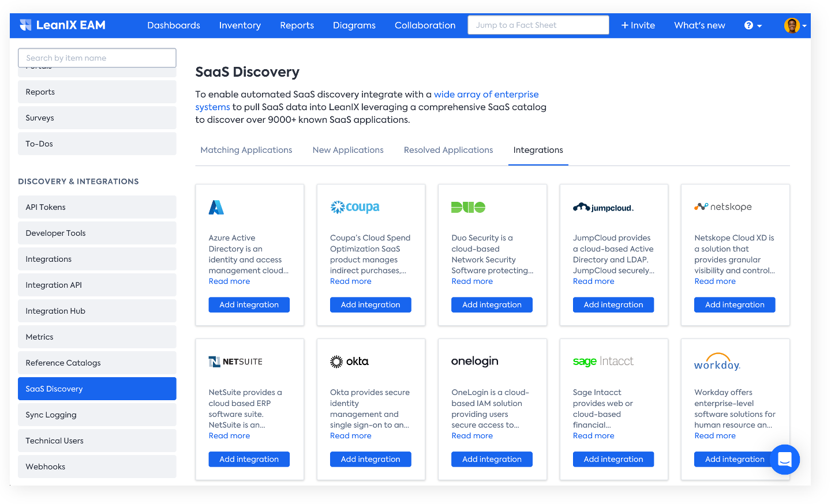Image resolution: width=831 pixels, height=504 pixels.
Task: Click the Netskope logo
Action: click(x=723, y=206)
